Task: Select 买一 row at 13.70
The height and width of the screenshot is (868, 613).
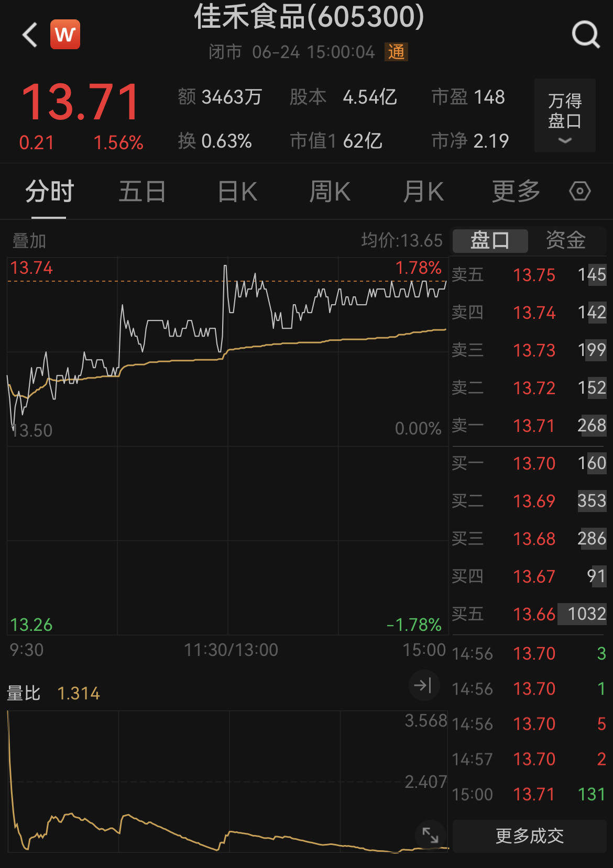Action: (529, 463)
